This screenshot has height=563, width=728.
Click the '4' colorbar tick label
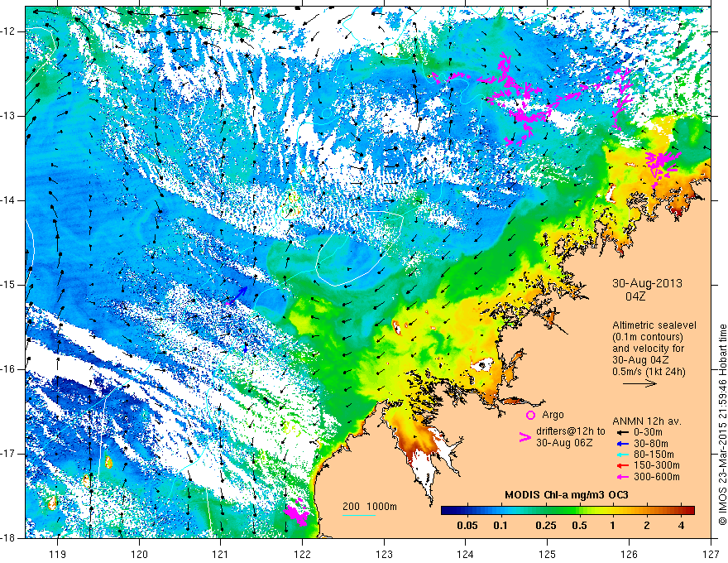click(x=681, y=526)
